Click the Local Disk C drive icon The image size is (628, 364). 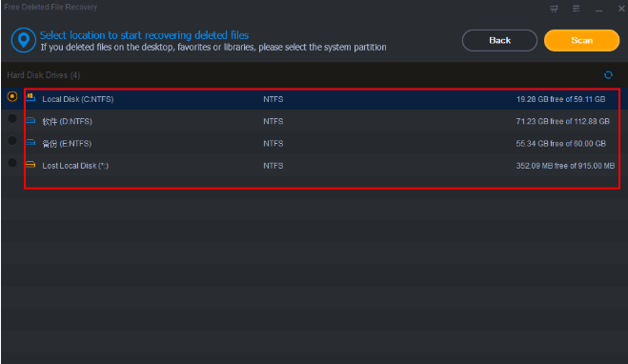[x=30, y=97]
